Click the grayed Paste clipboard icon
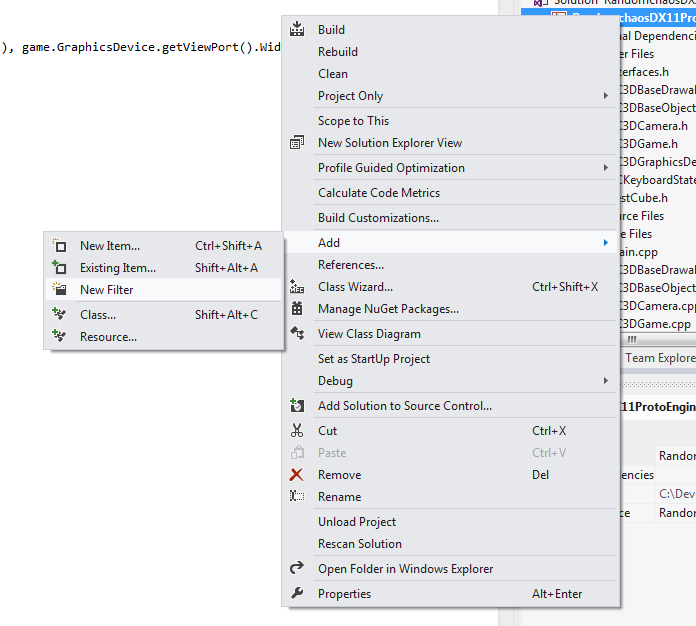Image resolution: width=696 pixels, height=626 pixels. click(x=297, y=452)
